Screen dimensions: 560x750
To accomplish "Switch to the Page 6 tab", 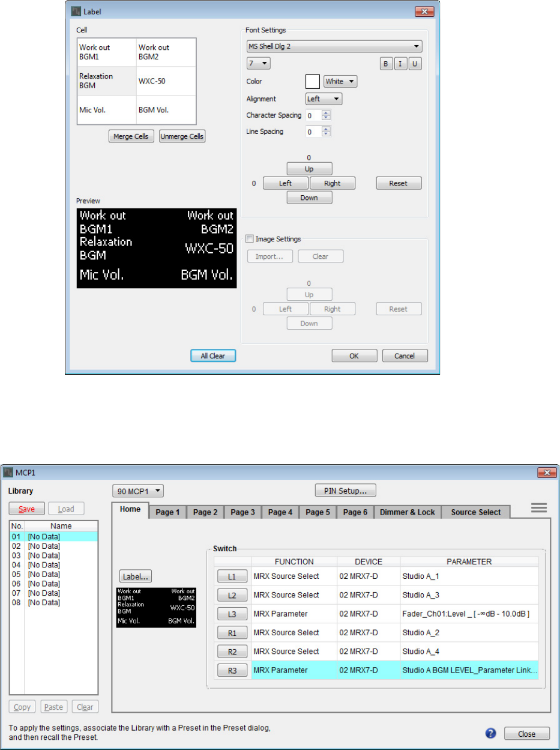I will 355,512.
